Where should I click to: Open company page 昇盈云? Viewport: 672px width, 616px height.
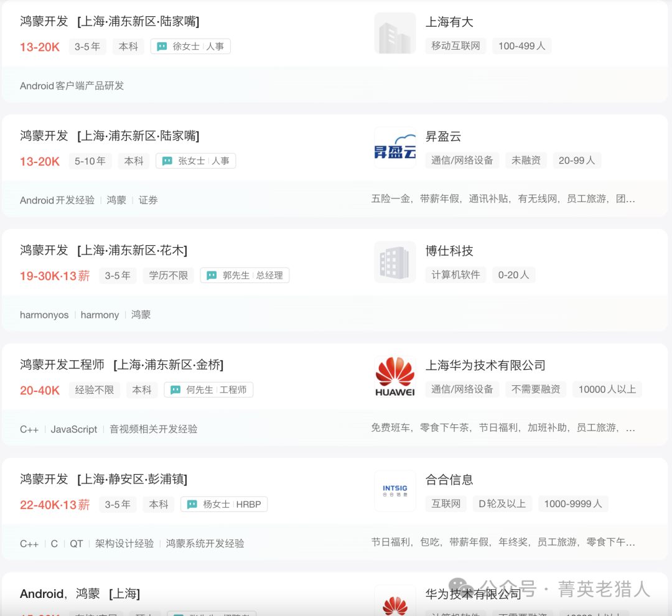point(443,136)
